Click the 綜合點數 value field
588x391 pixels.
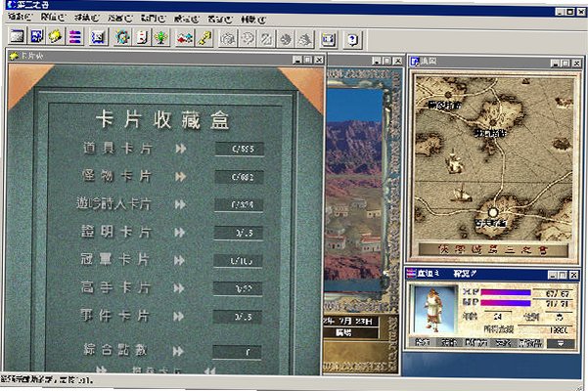237,352
